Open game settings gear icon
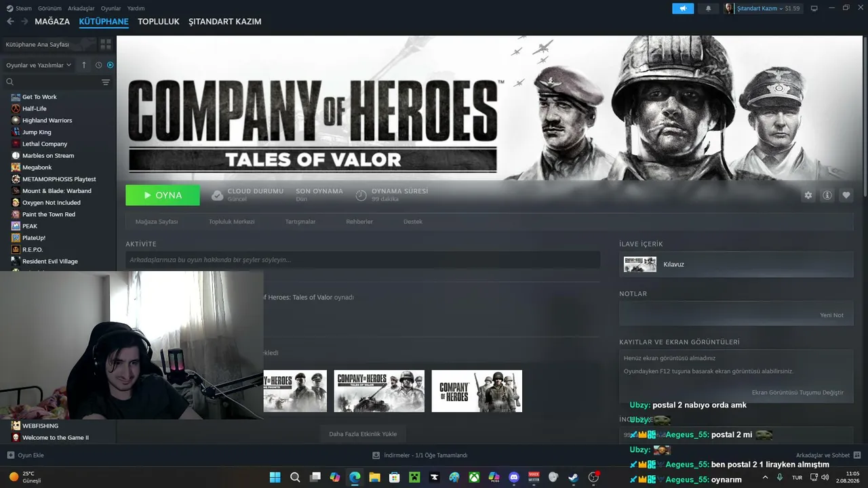 [808, 195]
